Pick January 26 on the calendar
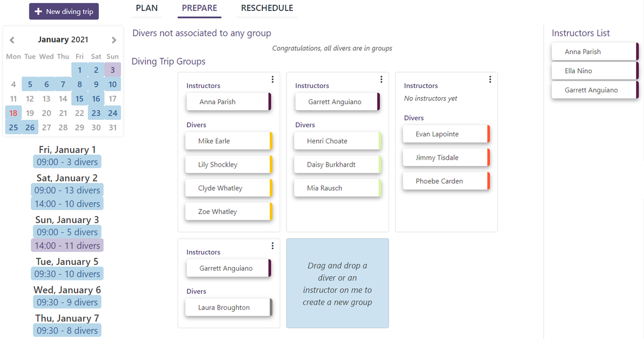644x339 pixels. [x=30, y=127]
